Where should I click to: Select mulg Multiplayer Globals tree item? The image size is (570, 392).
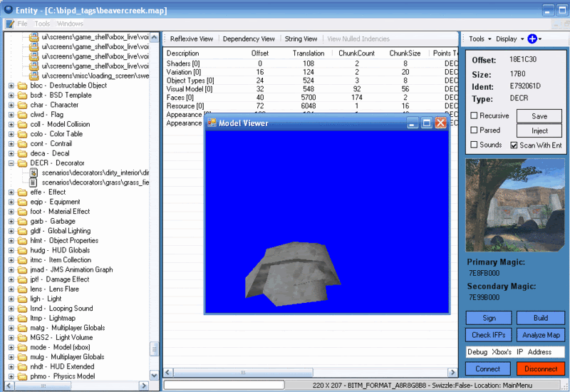pos(67,357)
